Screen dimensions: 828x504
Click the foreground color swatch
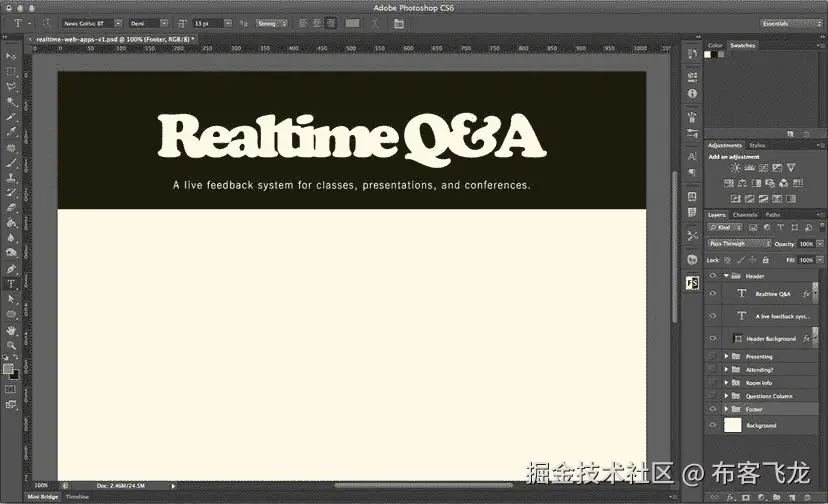[8, 369]
